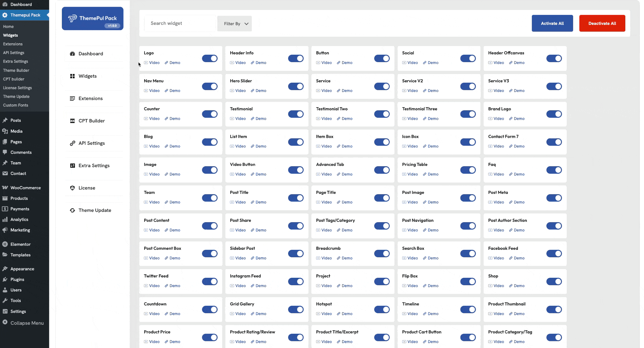Click the Themepul Pack gear icon
Image resolution: width=644 pixels, height=348 pixels.
coord(5,15)
